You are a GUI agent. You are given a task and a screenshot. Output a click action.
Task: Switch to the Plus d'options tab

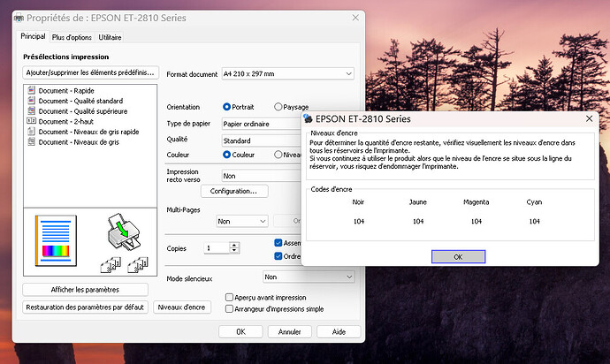[72, 37]
